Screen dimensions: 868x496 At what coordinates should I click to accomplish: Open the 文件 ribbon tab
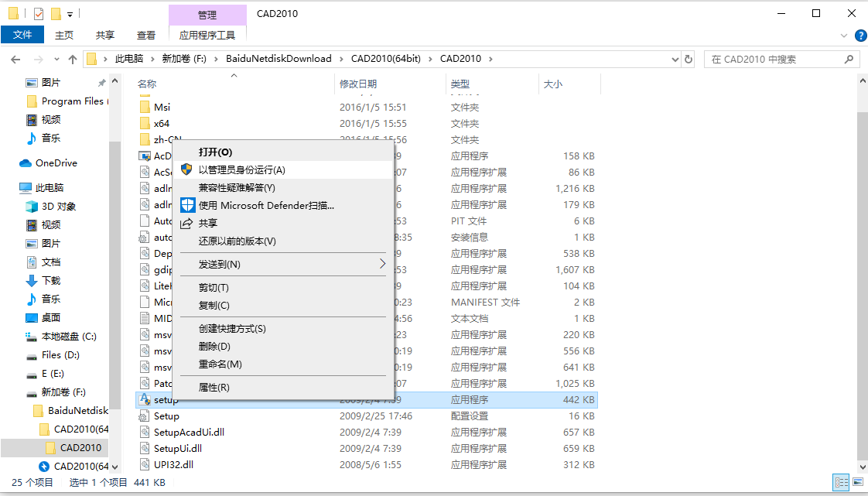[x=22, y=35]
